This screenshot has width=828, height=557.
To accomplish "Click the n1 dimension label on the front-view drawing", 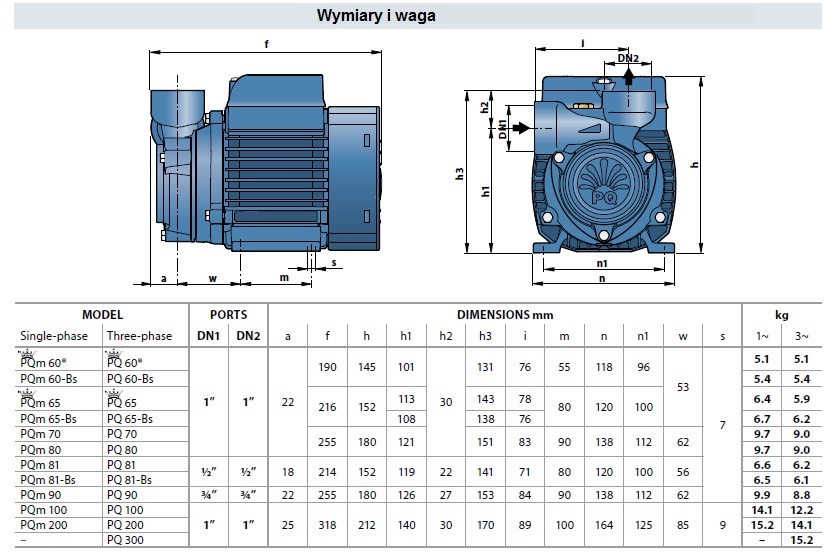I will point(602,263).
